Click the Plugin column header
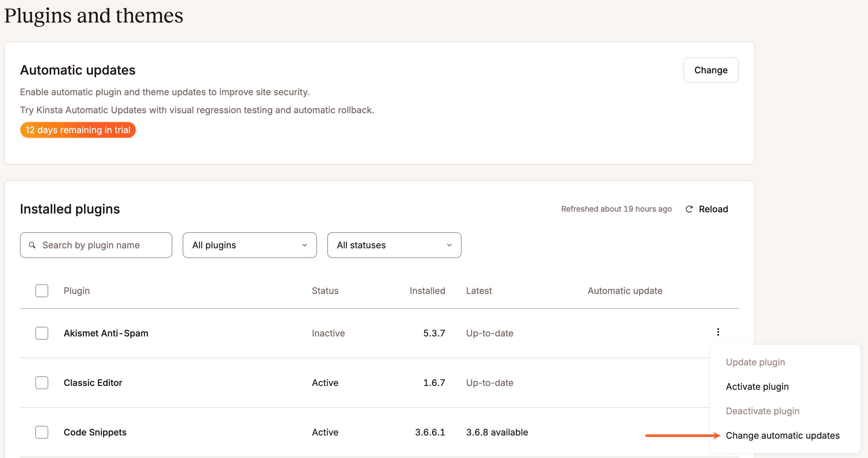Viewport: 868px width, 458px height. tap(77, 290)
